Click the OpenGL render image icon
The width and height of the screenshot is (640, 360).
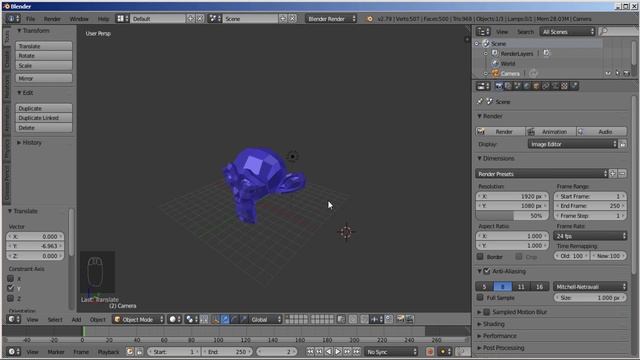pos(400,320)
